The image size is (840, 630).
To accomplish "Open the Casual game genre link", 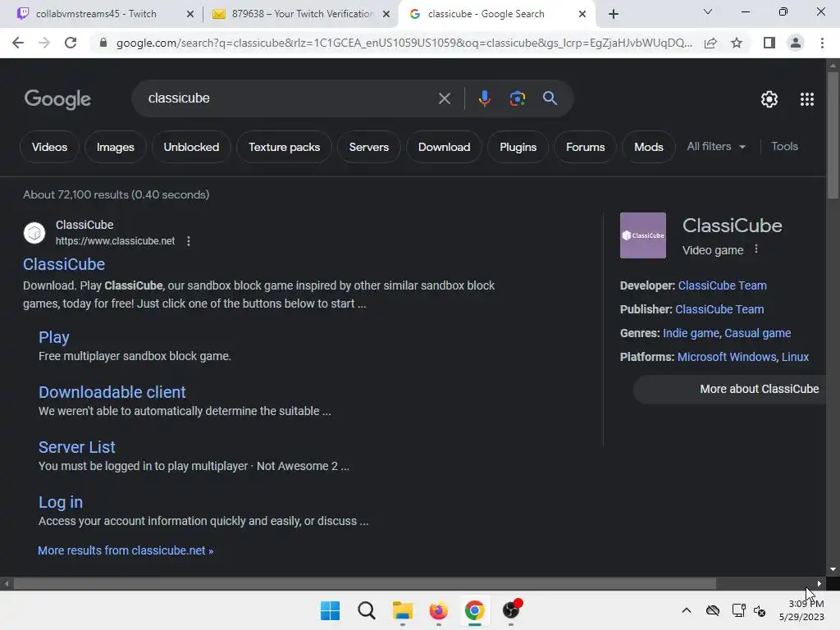I will [757, 333].
